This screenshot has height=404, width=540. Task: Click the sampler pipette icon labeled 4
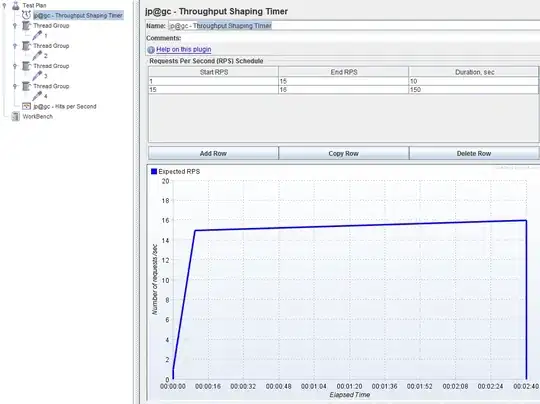pyautogui.click(x=37, y=96)
